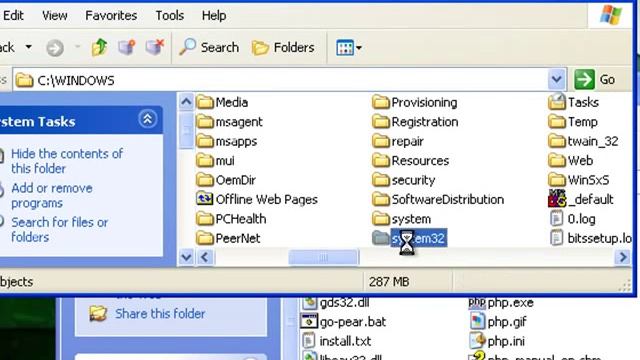The height and width of the screenshot is (360, 640).
Task: Click Hide the contents of this folder
Action: 67,161
